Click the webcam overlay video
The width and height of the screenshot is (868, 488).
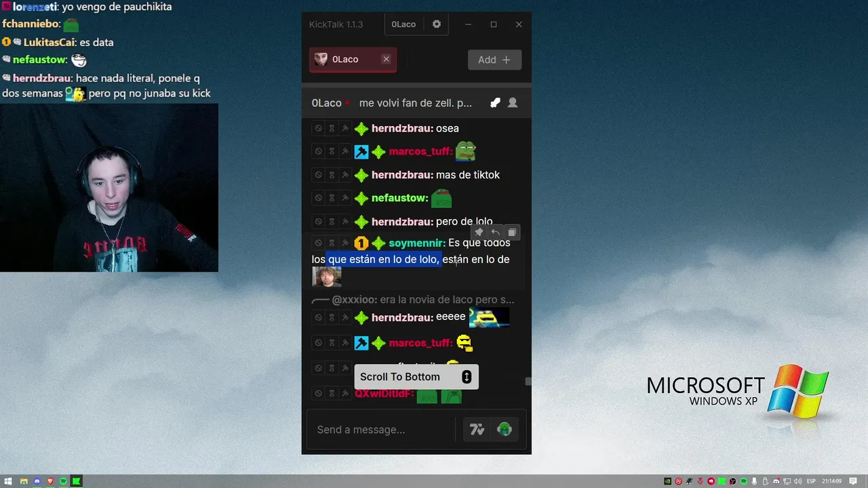click(x=109, y=188)
